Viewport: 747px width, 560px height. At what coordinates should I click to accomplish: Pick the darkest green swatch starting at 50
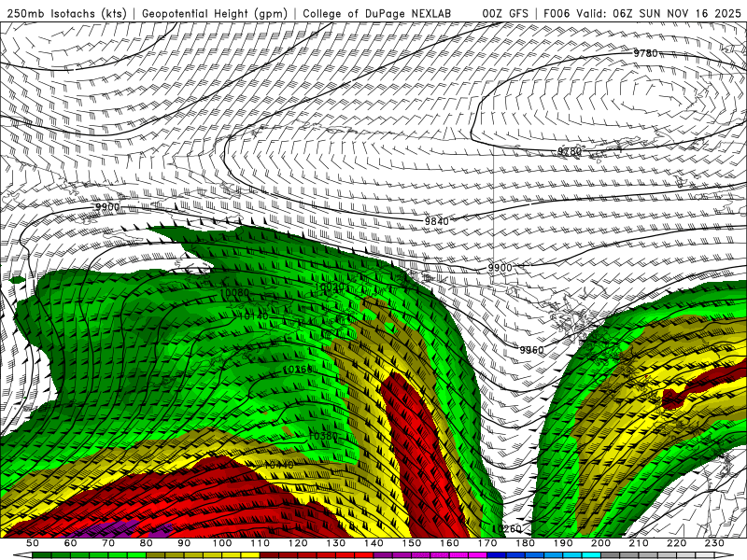pos(41,554)
